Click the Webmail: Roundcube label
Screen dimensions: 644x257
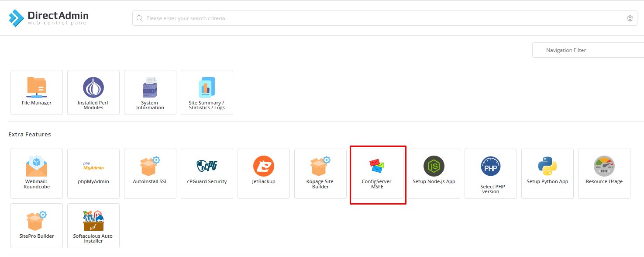click(37, 184)
